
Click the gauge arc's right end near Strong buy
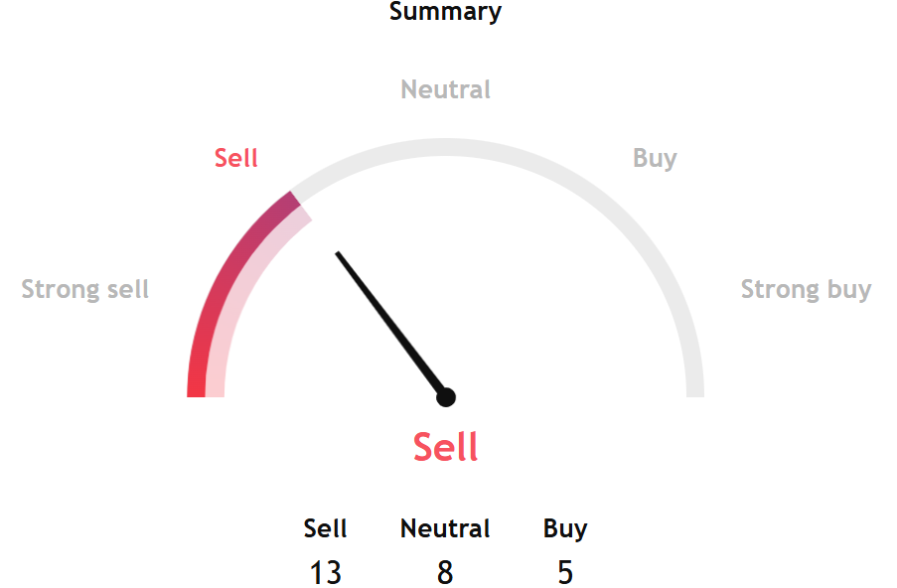tap(694, 387)
